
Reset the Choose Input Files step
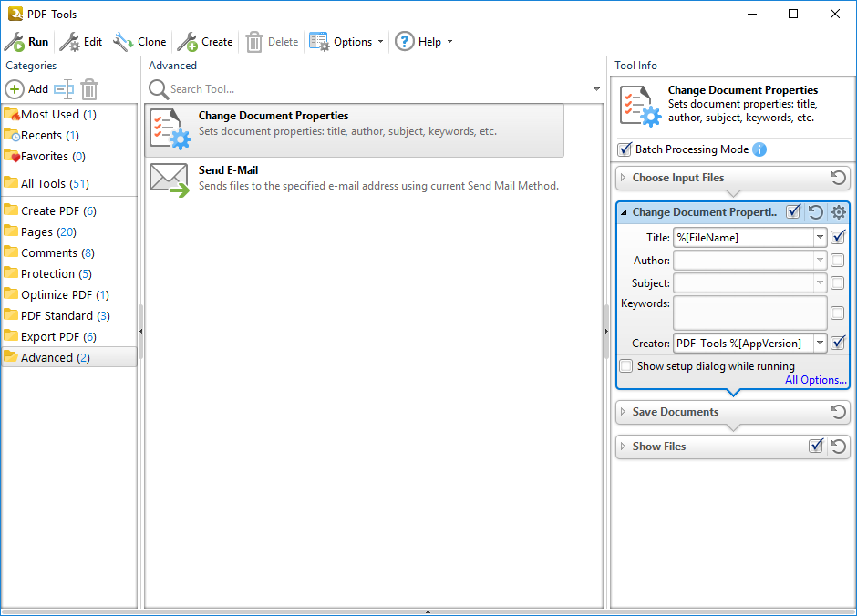[x=839, y=178]
